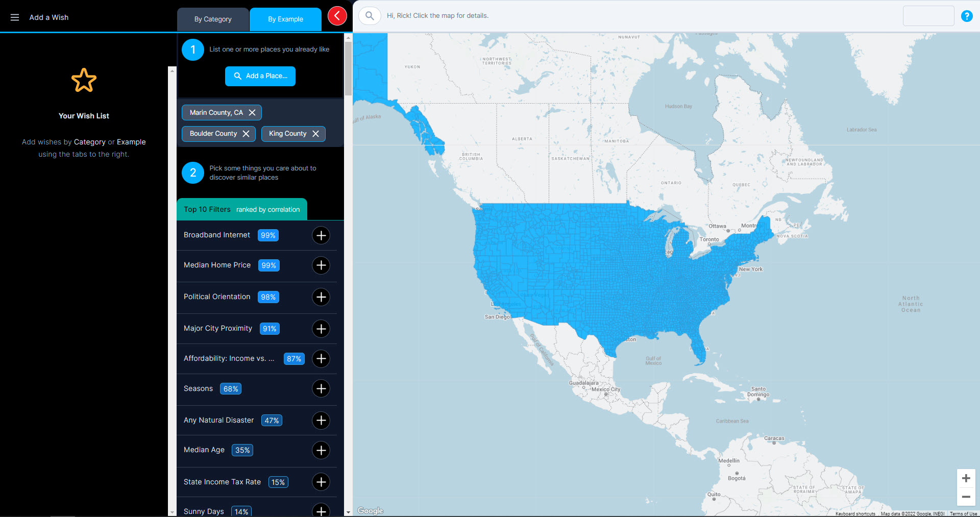Zoom out on the map
The width and height of the screenshot is (980, 517).
(966, 497)
